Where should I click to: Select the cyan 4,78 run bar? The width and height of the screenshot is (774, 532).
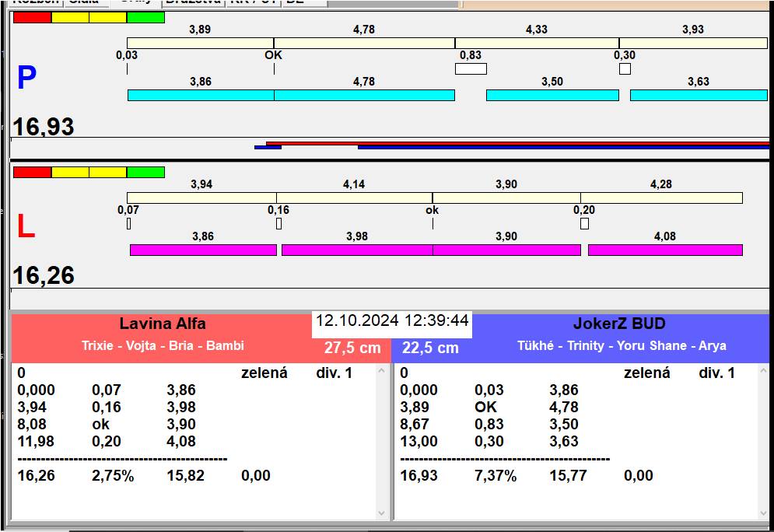364,95
